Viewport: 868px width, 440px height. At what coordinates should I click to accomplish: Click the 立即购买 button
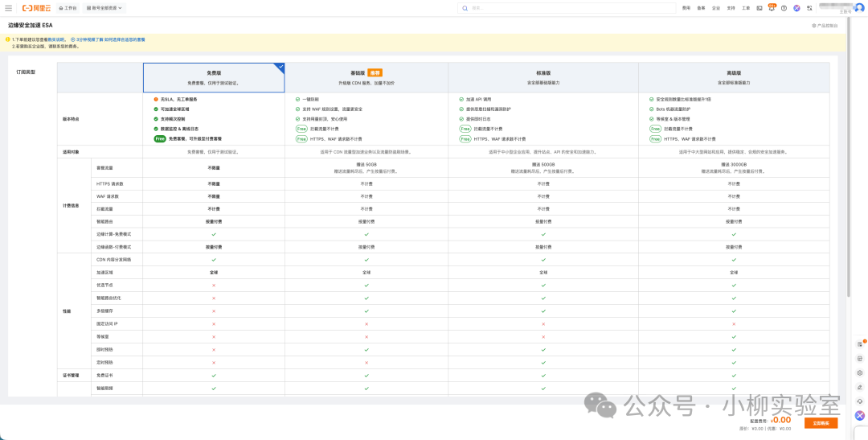[x=821, y=422]
